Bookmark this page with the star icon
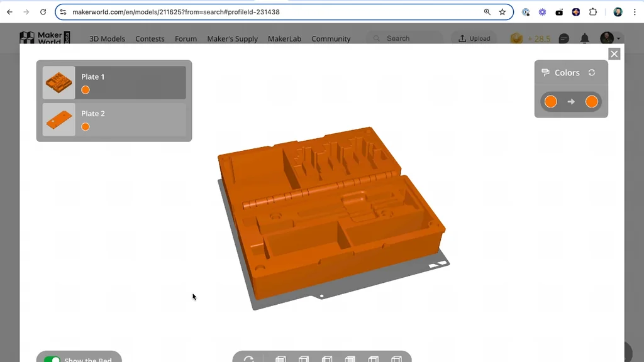 [x=502, y=12]
